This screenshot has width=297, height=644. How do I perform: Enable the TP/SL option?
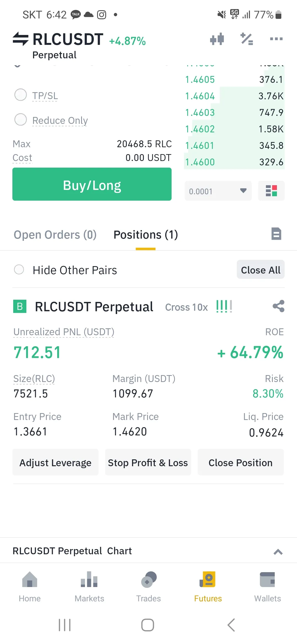(x=21, y=95)
